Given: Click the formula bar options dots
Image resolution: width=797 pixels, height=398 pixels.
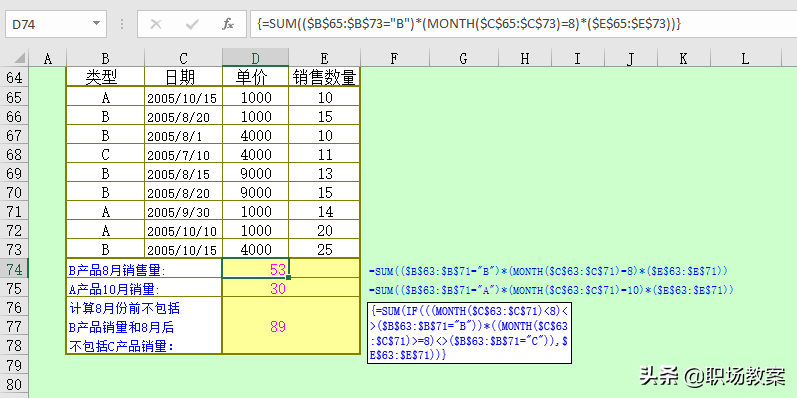Looking at the screenshot, I should tap(122, 24).
